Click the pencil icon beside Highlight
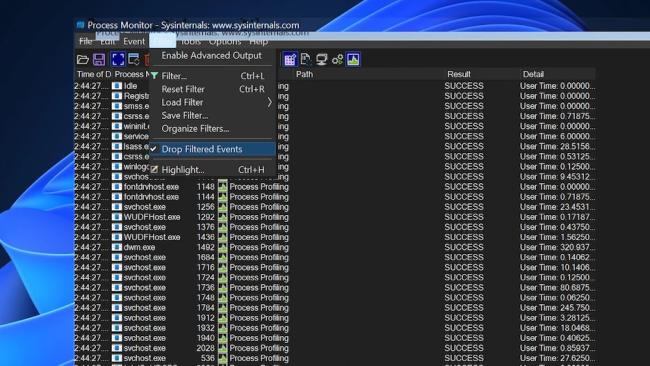The width and height of the screenshot is (650, 366). click(x=154, y=170)
